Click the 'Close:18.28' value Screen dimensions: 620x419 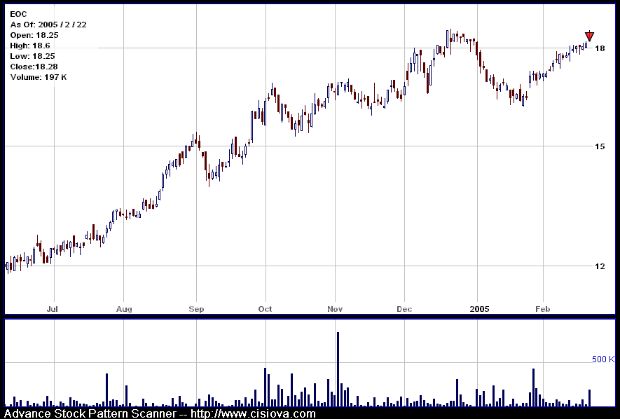(x=34, y=67)
